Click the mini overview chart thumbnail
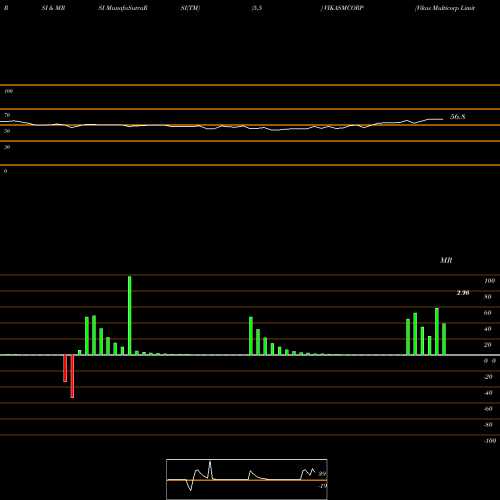 (247, 479)
